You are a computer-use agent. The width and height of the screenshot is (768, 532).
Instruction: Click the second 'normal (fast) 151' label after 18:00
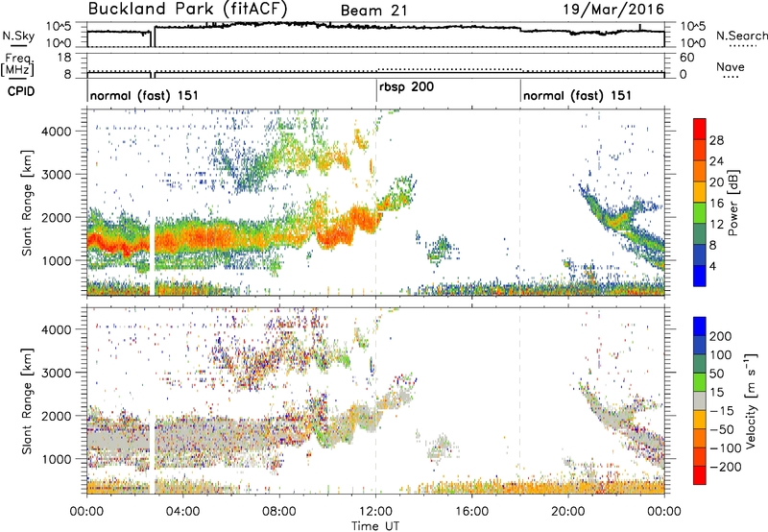coord(577,95)
